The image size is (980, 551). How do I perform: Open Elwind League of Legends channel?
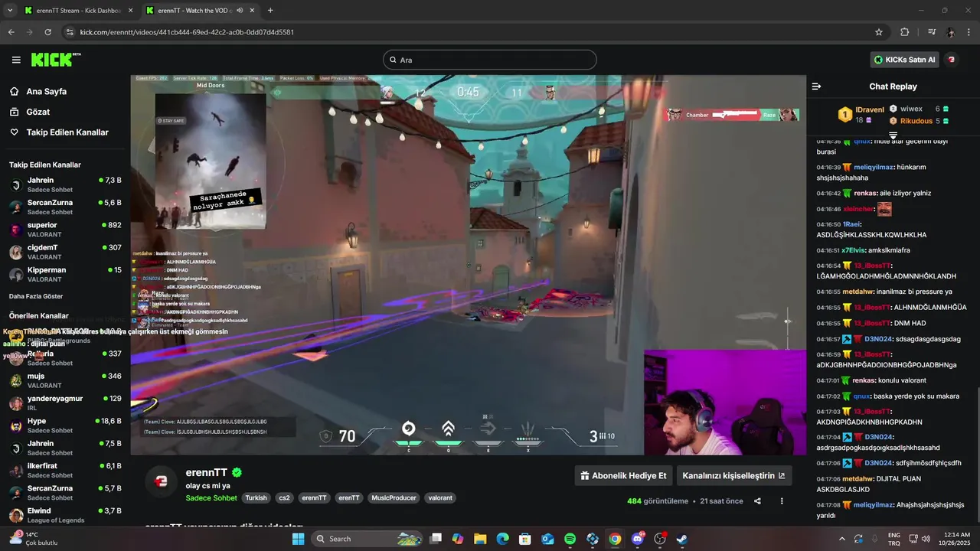(x=65, y=515)
